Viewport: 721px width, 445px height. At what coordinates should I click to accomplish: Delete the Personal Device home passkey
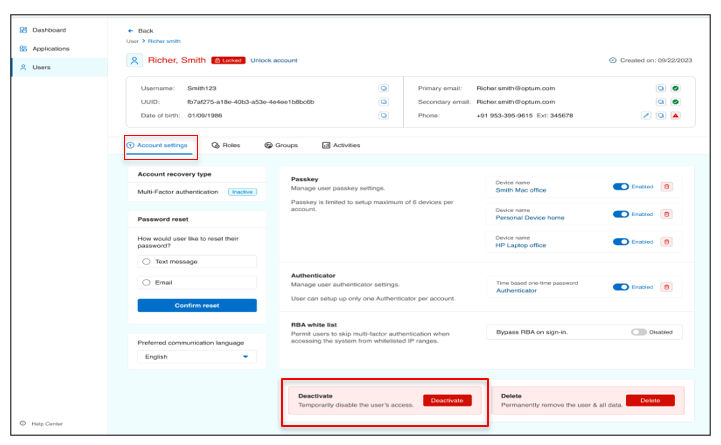pyautogui.click(x=667, y=214)
